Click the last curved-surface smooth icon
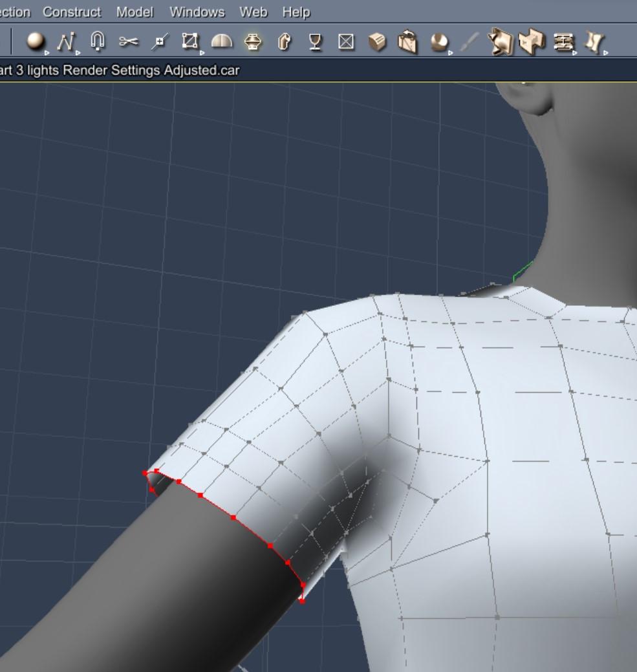 [594, 42]
